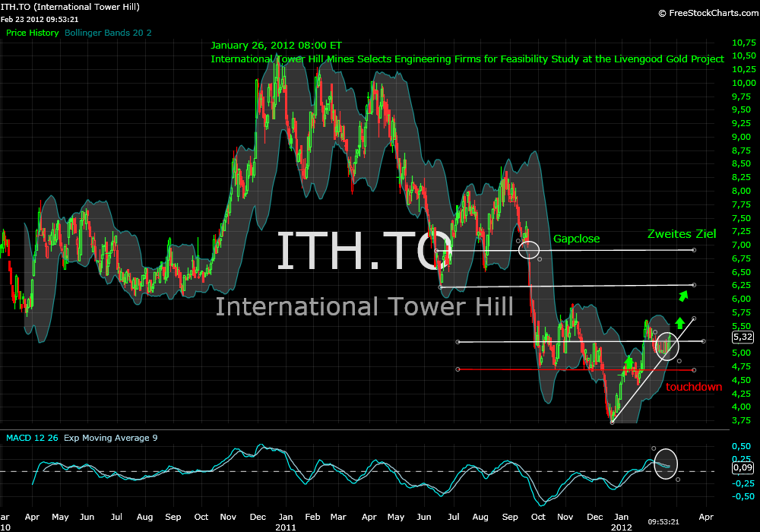Viewport: 760px width, 532px height.
Task: Click the 09:53:21 time marker on axis
Action: click(x=663, y=522)
